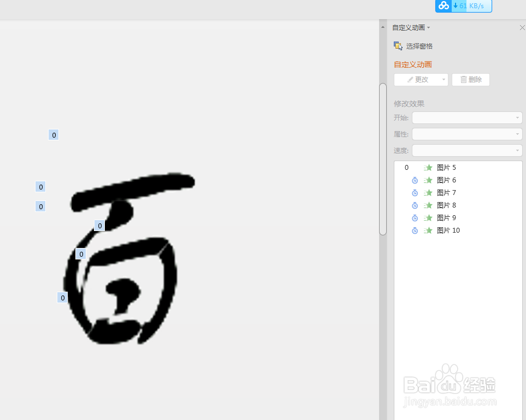Click the selection pane icon
Image resolution: width=526 pixels, height=420 pixels.
398,46
